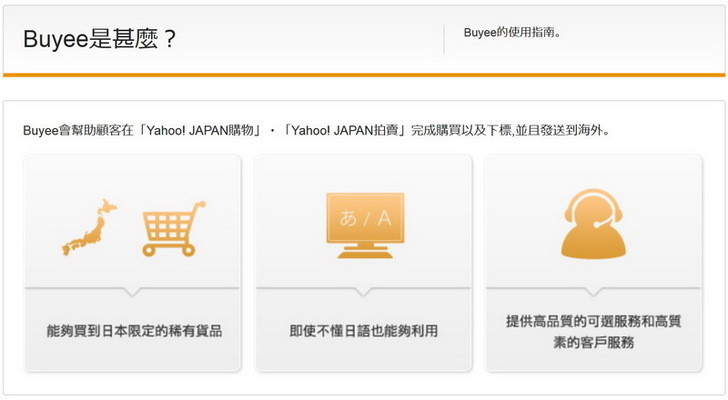Select the 即使不懂日語也能夠利用 caption

point(364,331)
